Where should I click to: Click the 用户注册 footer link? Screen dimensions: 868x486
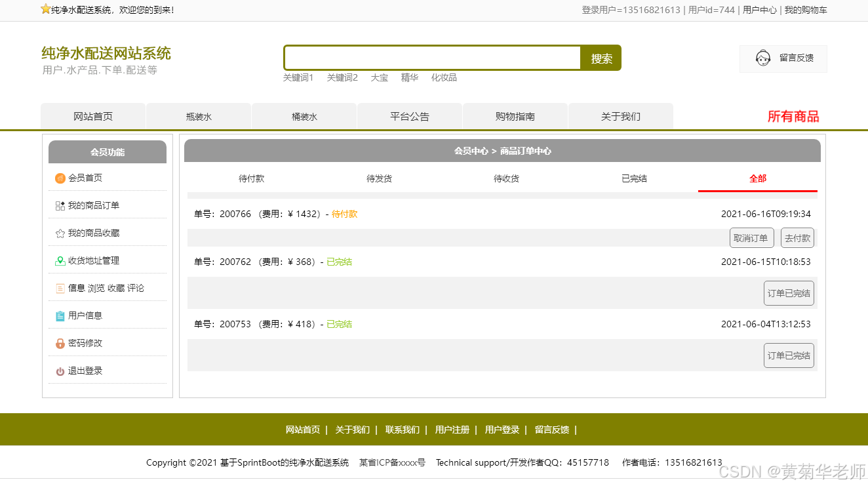(x=452, y=430)
